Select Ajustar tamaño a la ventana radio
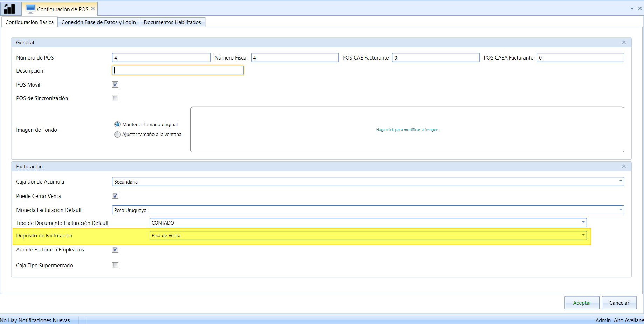644x324 pixels. (x=117, y=135)
